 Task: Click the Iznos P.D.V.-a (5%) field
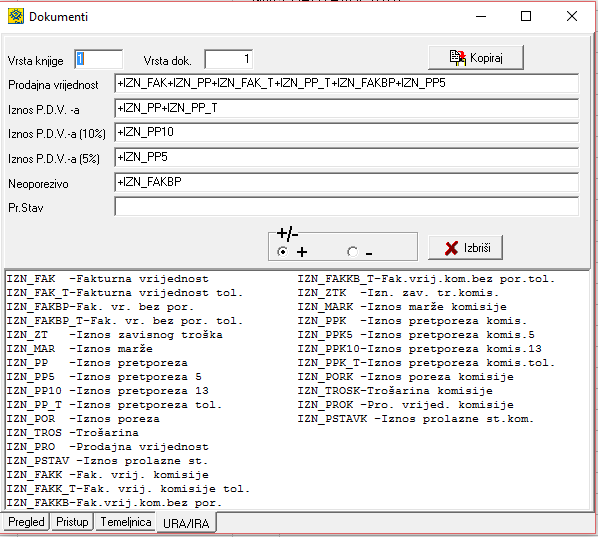pos(346,158)
